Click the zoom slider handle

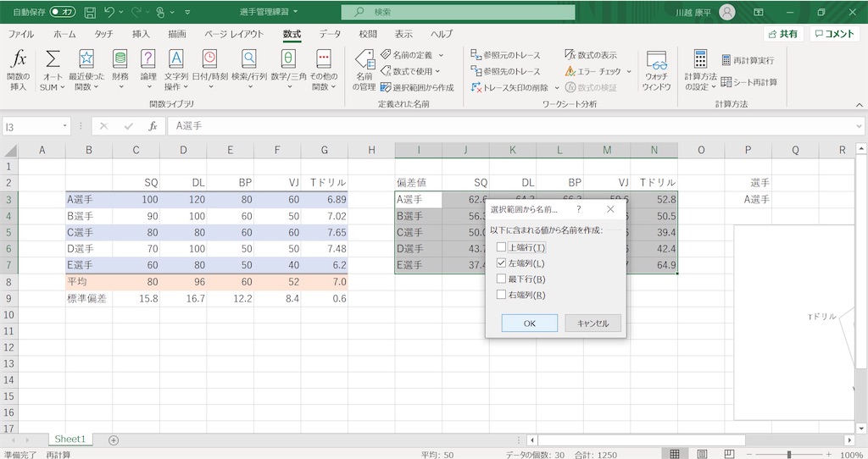click(x=789, y=454)
